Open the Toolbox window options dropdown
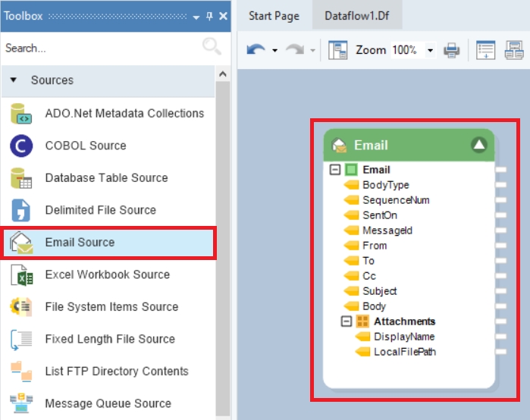The width and height of the screenshot is (530, 420). (196, 17)
